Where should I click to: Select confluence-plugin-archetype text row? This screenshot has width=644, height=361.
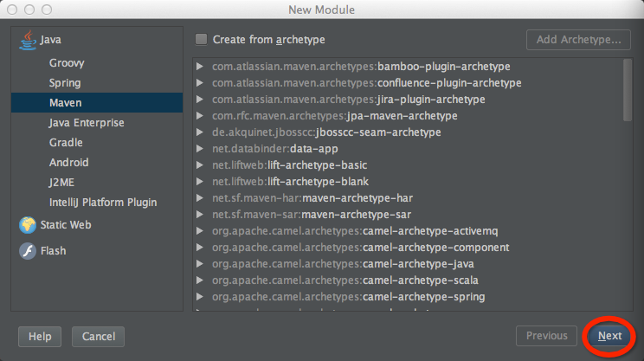(x=367, y=83)
